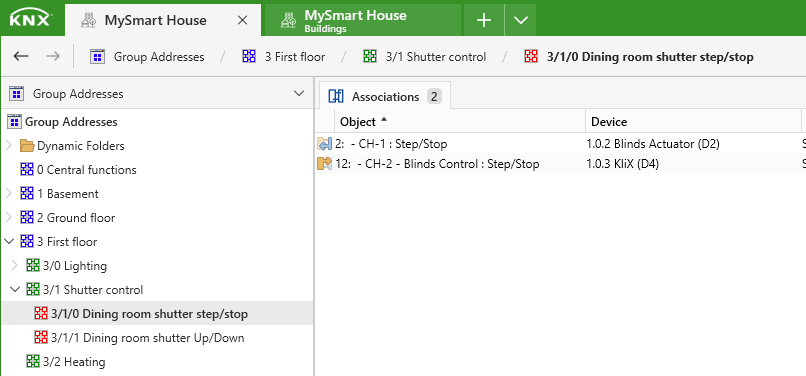806x376 pixels.
Task: Click red 3/1/0 breadcrumb icon
Action: tap(530, 57)
